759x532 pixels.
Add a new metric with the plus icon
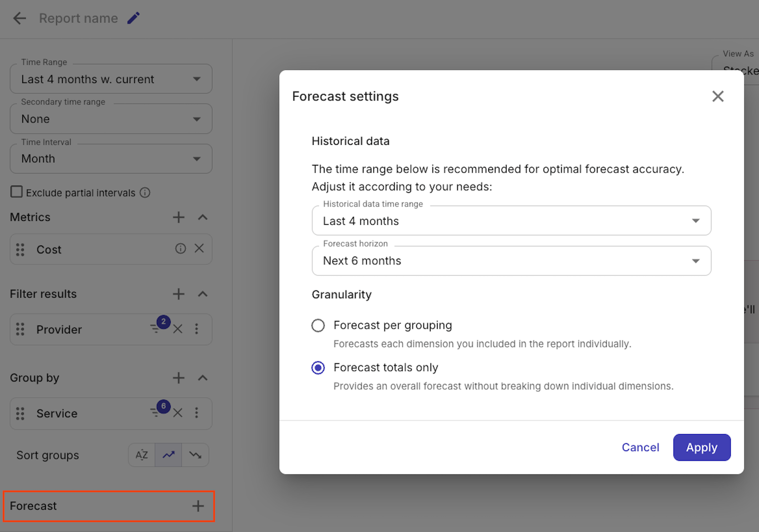(x=178, y=217)
